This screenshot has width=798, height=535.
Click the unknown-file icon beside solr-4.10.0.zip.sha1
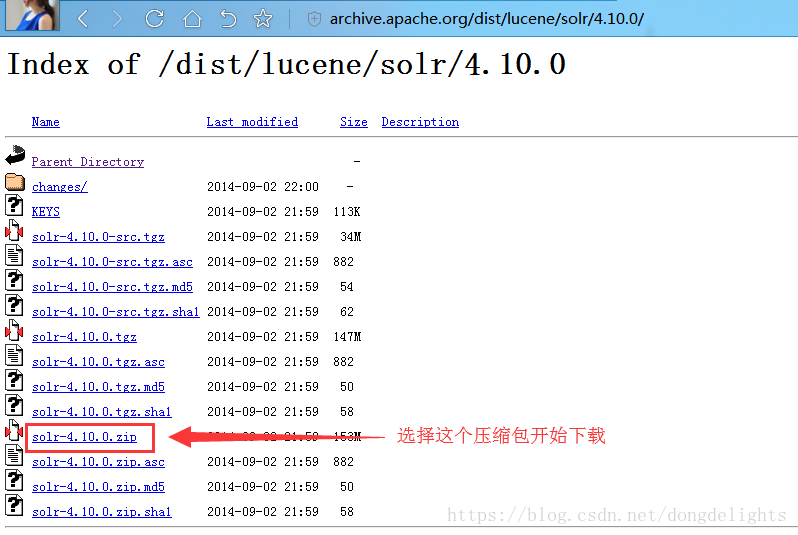point(14,505)
